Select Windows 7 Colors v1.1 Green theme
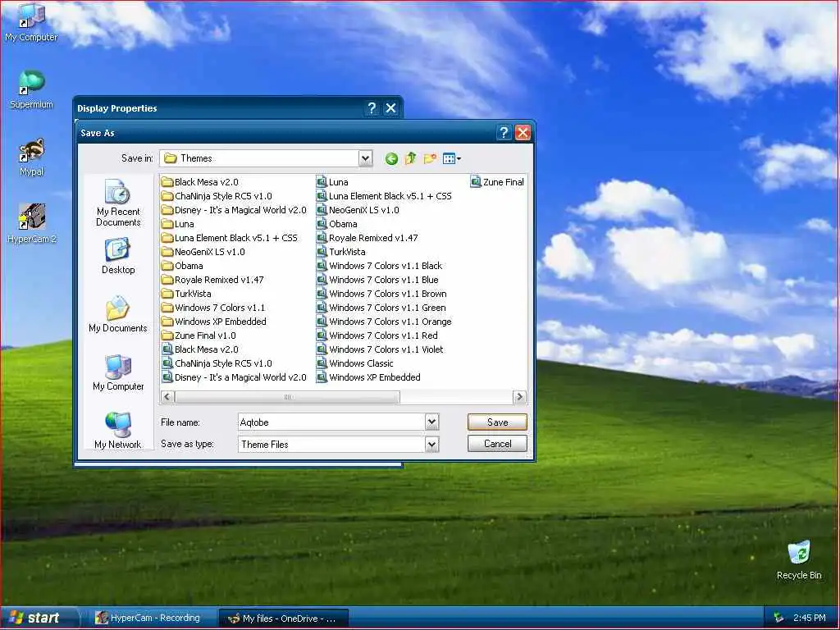The height and width of the screenshot is (630, 840). [381, 308]
